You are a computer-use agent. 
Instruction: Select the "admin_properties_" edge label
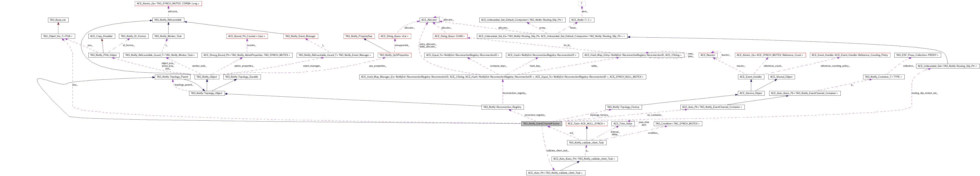click(244, 66)
